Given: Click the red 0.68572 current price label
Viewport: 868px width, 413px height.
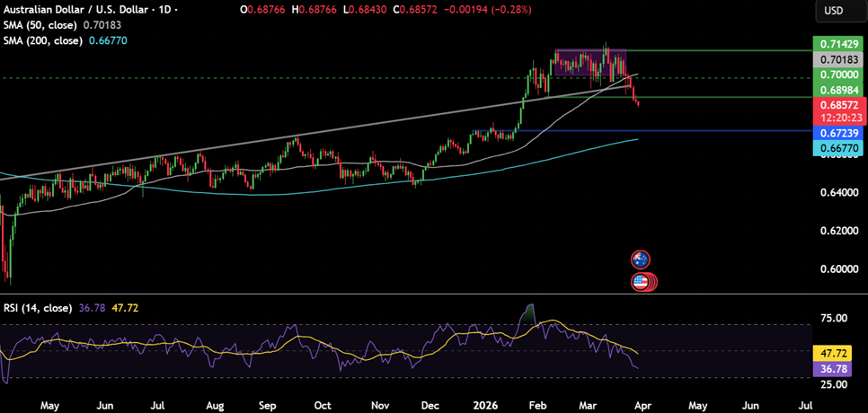Looking at the screenshot, I should click(x=837, y=106).
